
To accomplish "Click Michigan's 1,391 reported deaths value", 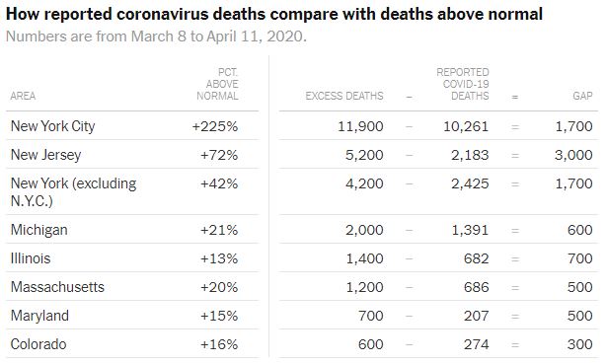I will 470,230.
